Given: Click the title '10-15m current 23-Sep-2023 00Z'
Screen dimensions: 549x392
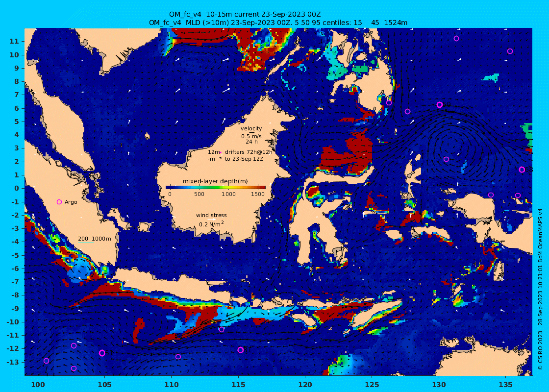Looking at the screenshot, I should (263, 14).
